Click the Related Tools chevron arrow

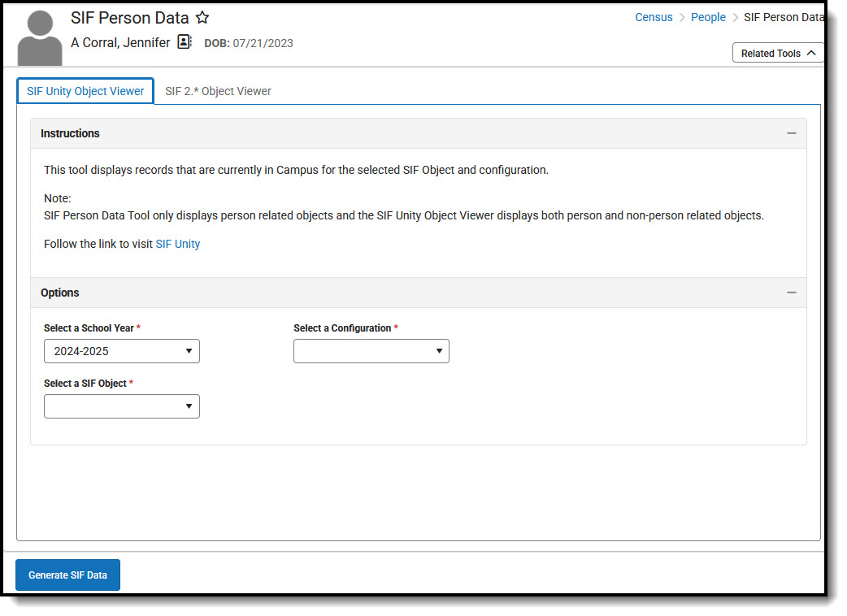(x=811, y=53)
